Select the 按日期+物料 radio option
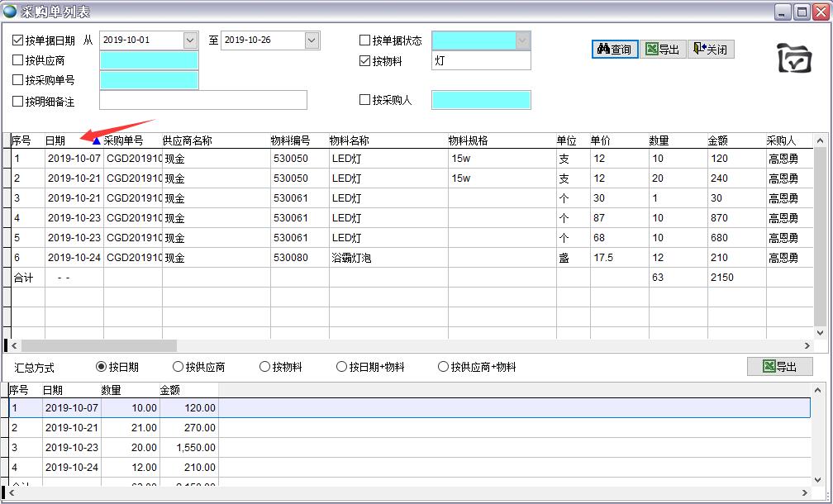 pyautogui.click(x=342, y=367)
